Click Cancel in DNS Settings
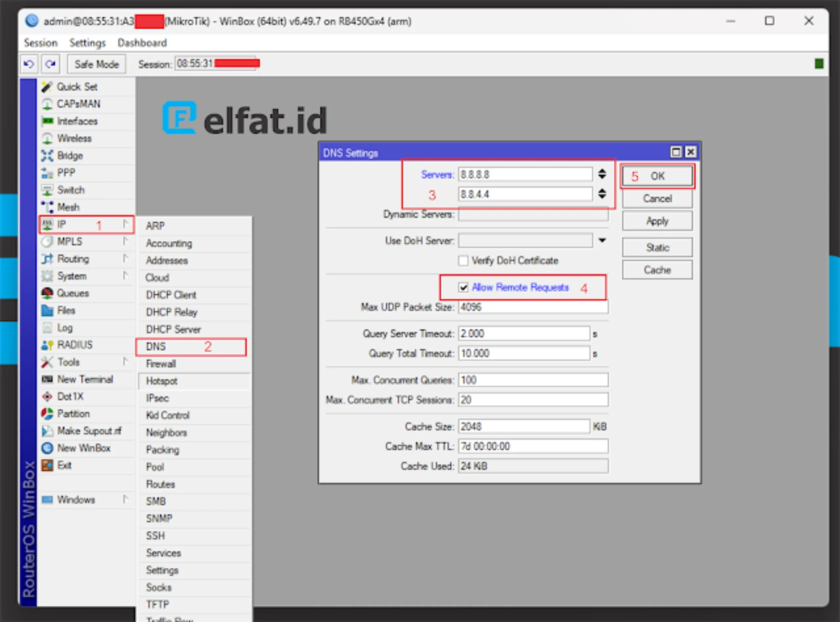The width and height of the screenshot is (840, 622). point(657,198)
